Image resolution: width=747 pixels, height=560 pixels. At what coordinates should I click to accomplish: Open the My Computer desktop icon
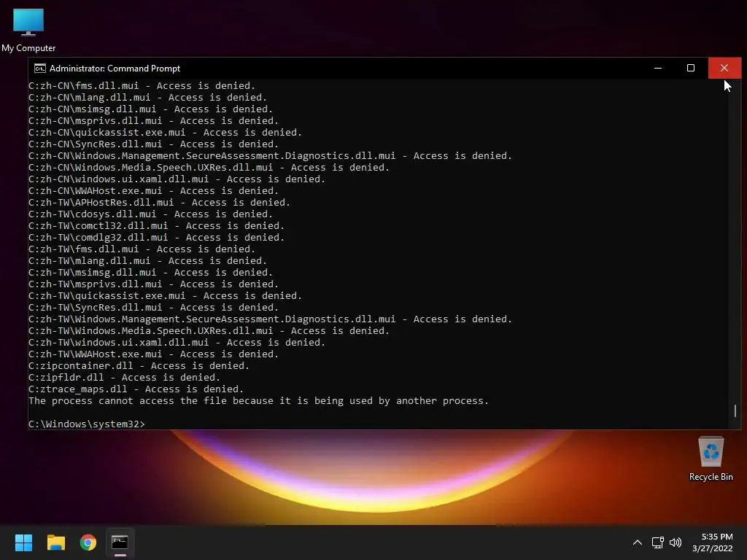click(x=28, y=29)
